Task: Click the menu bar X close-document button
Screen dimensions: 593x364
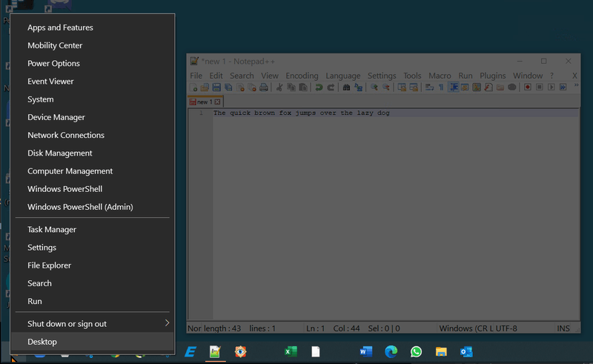Action: point(574,76)
